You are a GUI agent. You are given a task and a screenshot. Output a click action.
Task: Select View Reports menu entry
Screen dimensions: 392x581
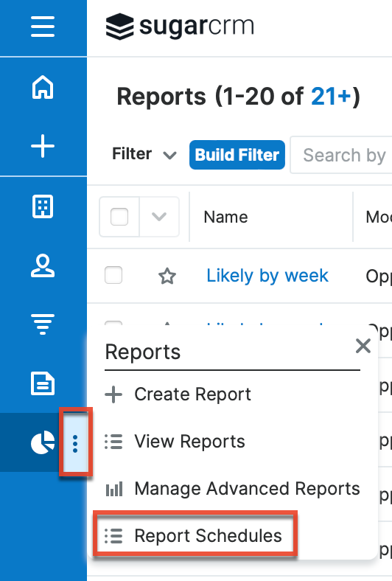coord(175,442)
